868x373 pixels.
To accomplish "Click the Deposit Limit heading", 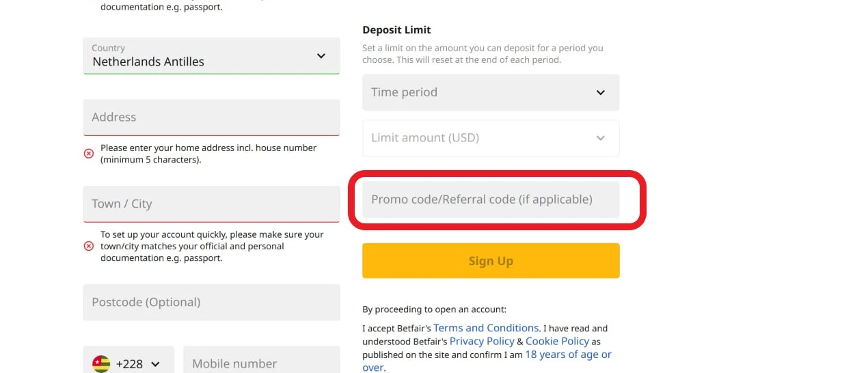I will [x=396, y=30].
